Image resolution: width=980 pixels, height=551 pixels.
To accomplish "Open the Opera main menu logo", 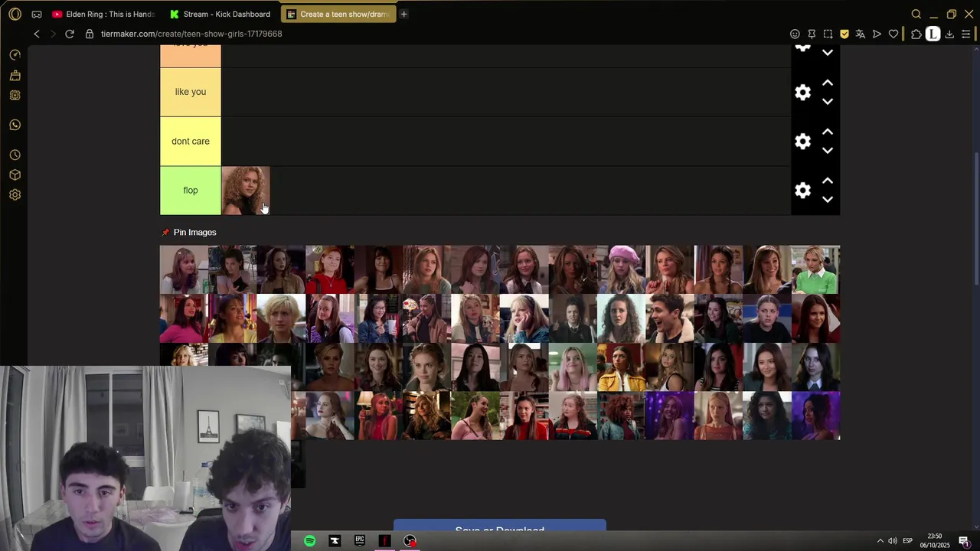I will 15,14.
